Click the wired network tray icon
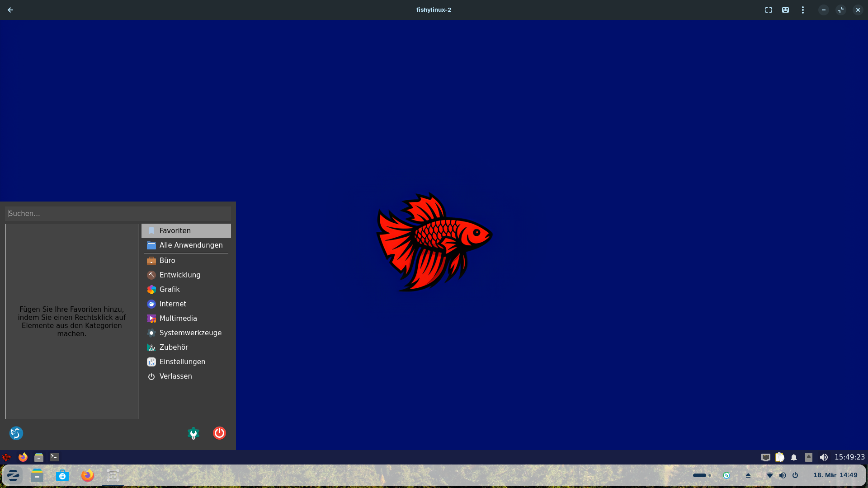Screen dimensions: 868x488 pyautogui.click(x=766, y=457)
